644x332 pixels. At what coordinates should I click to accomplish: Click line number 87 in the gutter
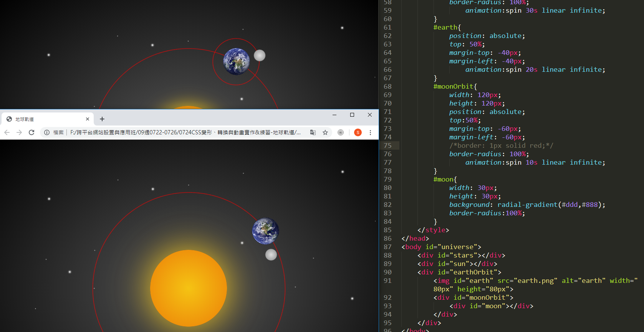point(387,247)
